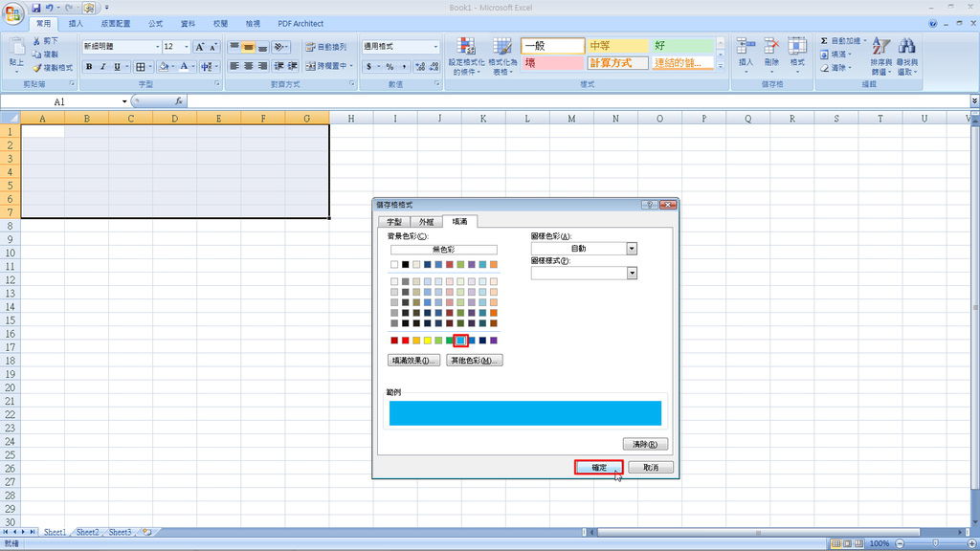
Task: Click Insert cells (插入) icon
Action: [x=745, y=47]
